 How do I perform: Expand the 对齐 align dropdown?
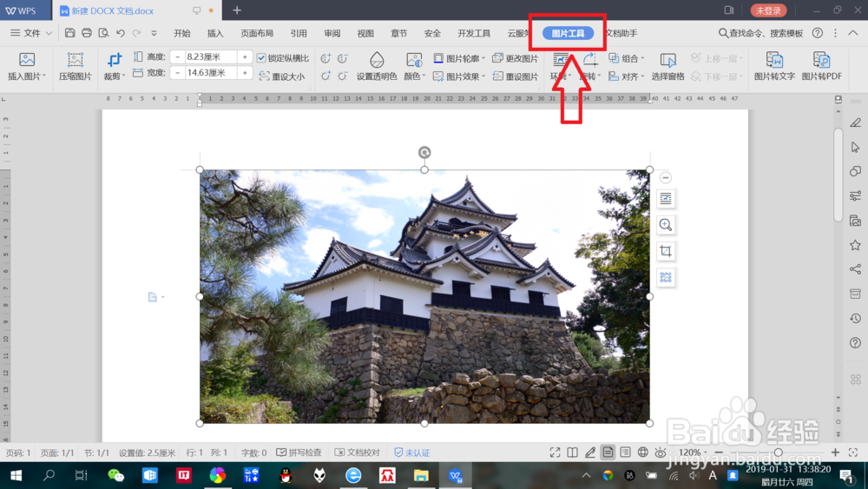tap(642, 76)
